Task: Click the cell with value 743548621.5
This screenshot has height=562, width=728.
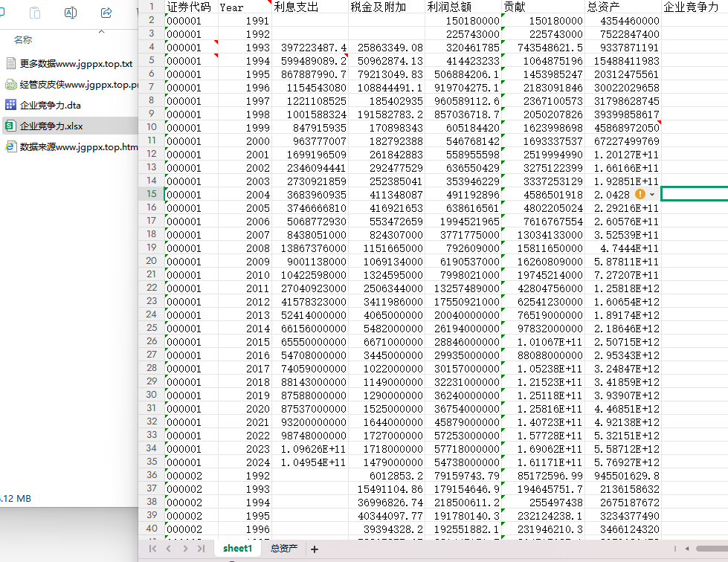Action: (x=544, y=48)
